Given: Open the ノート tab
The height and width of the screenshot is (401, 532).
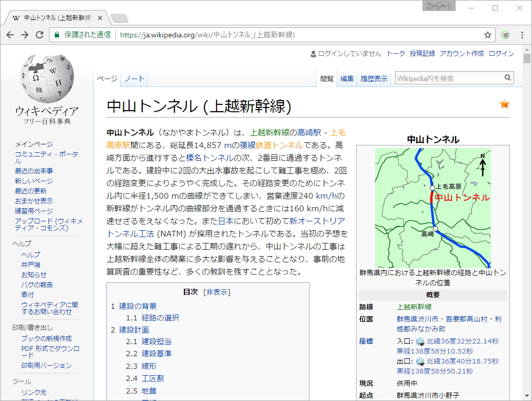Looking at the screenshot, I should point(134,77).
